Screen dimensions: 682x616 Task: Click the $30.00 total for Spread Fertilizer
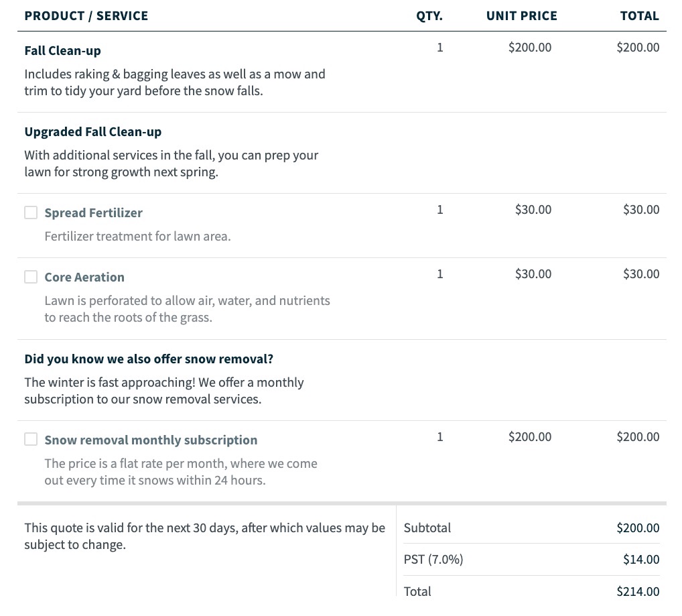click(x=640, y=209)
